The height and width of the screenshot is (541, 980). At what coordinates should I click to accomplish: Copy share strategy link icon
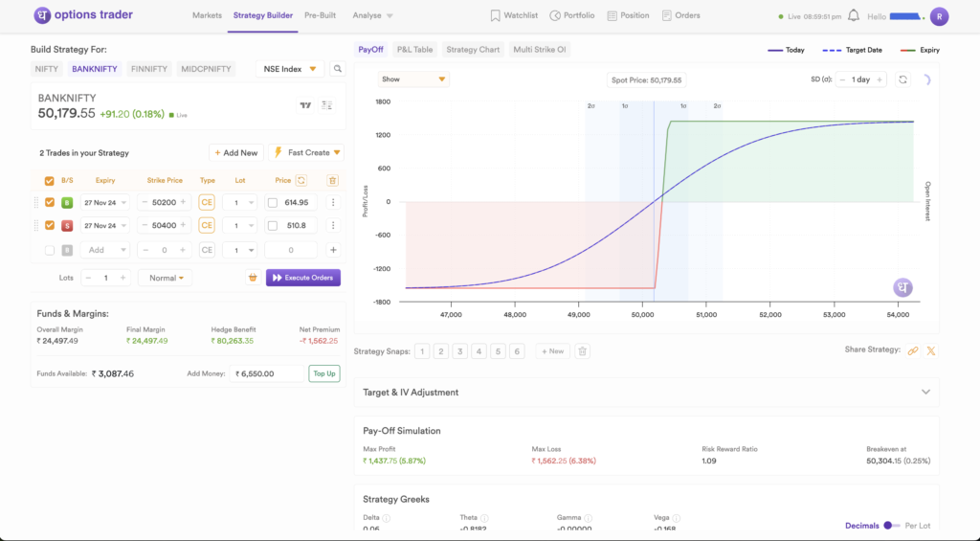point(913,350)
